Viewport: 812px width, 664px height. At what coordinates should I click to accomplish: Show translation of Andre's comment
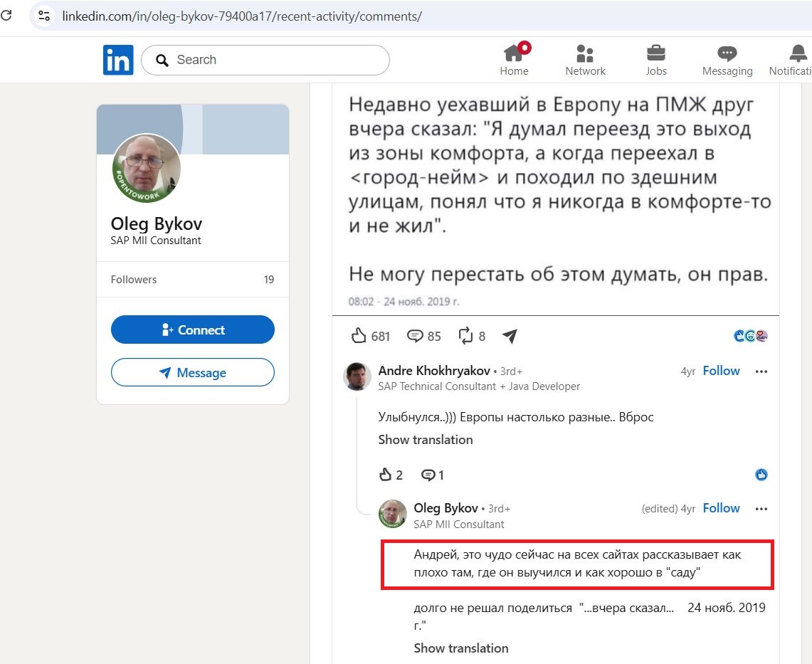pyautogui.click(x=425, y=440)
